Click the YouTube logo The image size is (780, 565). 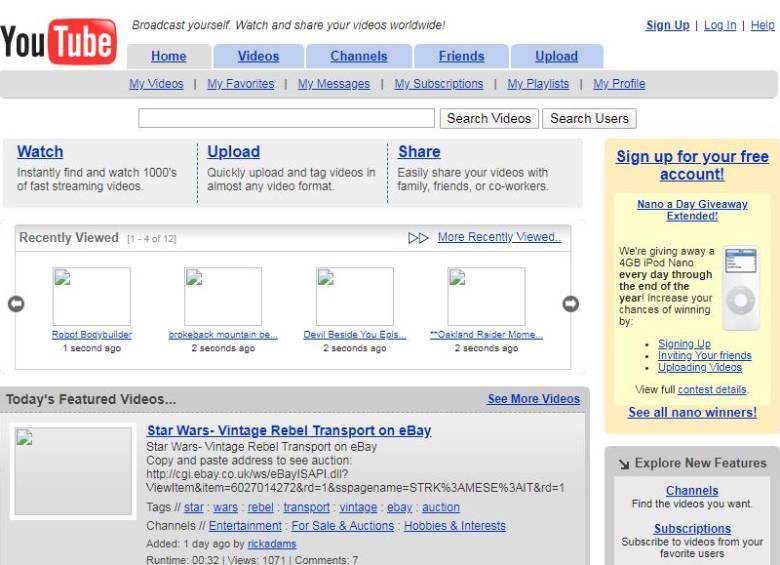tap(59, 42)
